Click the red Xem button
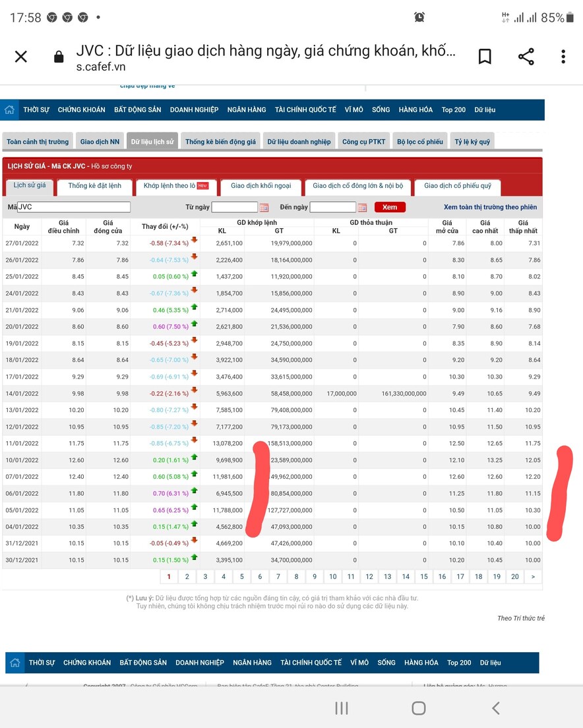Viewport: 583px width, 728px height. (x=390, y=207)
